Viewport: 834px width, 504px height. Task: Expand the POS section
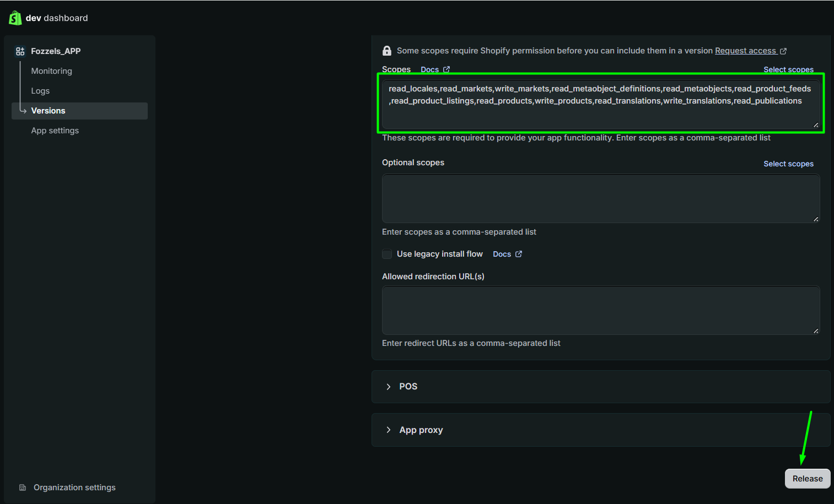coord(601,387)
